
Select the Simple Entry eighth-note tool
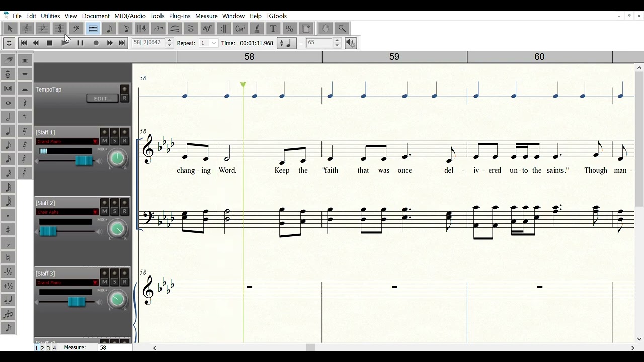(x=109, y=29)
